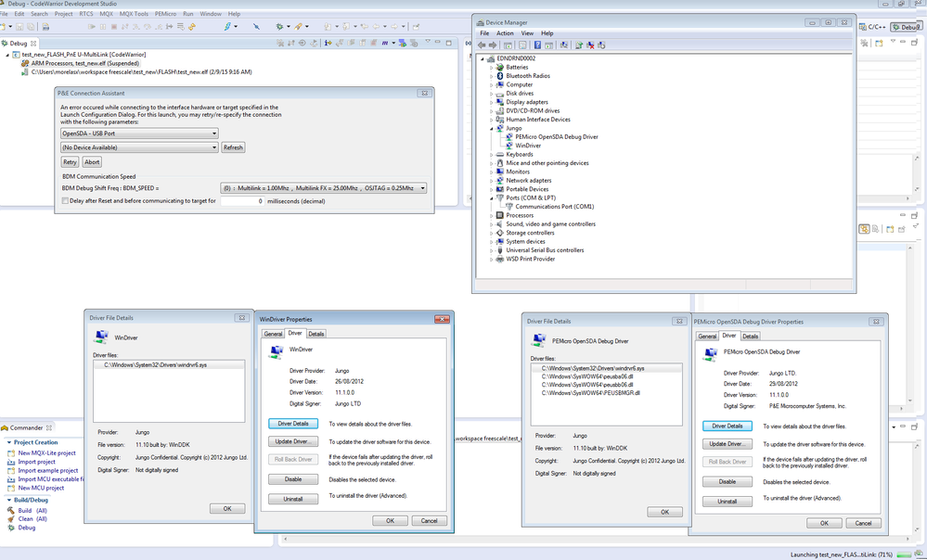Screen dimensions: 927x560
Task: Click Refresh next to device dropdown
Action: point(233,147)
